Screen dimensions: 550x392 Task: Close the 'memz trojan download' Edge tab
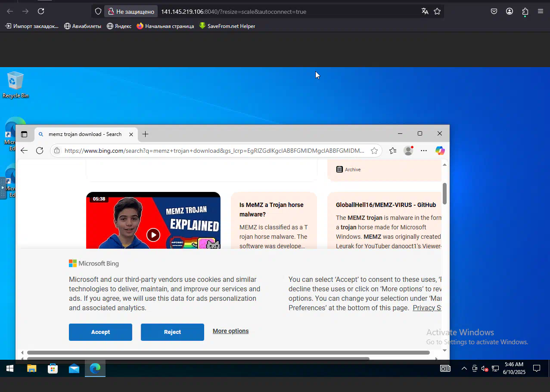tap(131, 134)
